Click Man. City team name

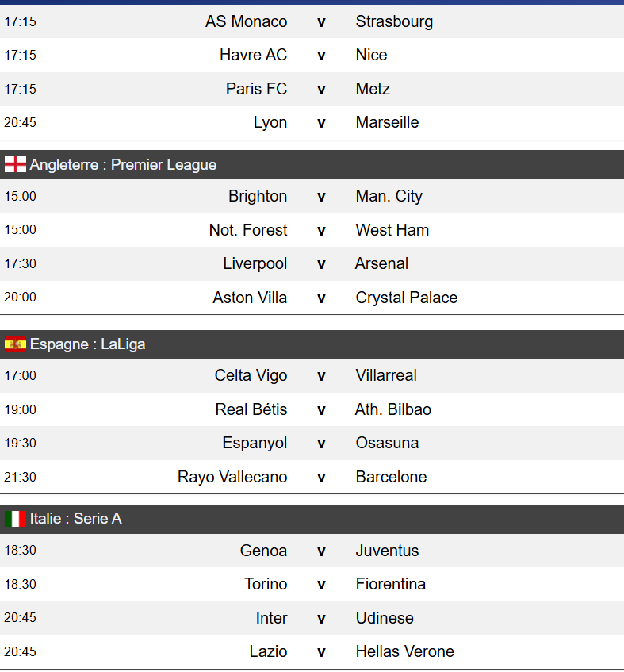(389, 196)
